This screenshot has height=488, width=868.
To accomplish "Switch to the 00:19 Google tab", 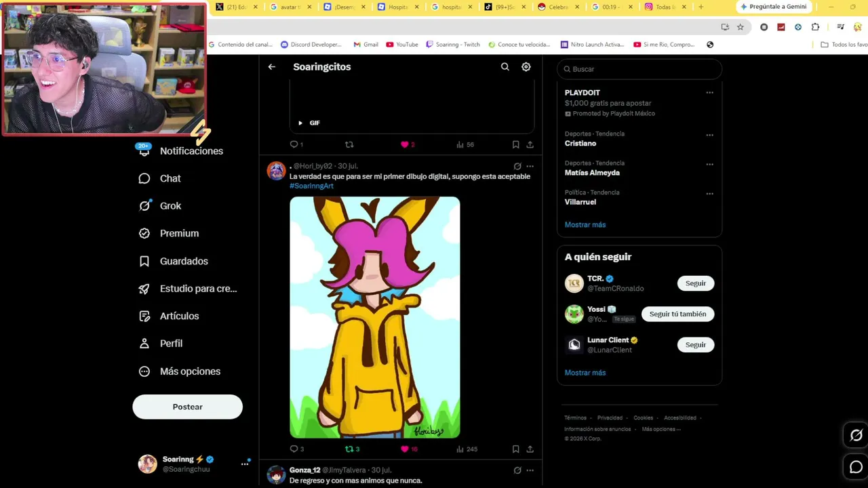I will tap(611, 7).
